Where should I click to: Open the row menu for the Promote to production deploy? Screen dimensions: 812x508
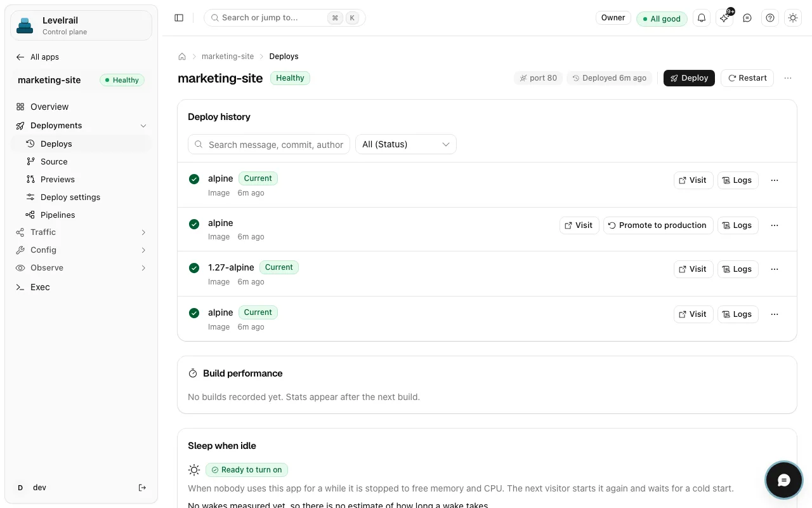[x=775, y=225]
